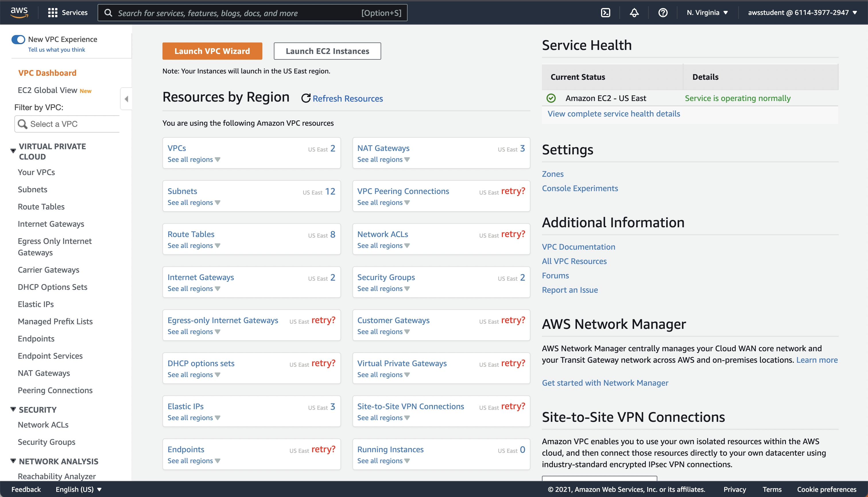Open the Terms footer link
Image resolution: width=868 pixels, height=497 pixels.
tap(772, 489)
